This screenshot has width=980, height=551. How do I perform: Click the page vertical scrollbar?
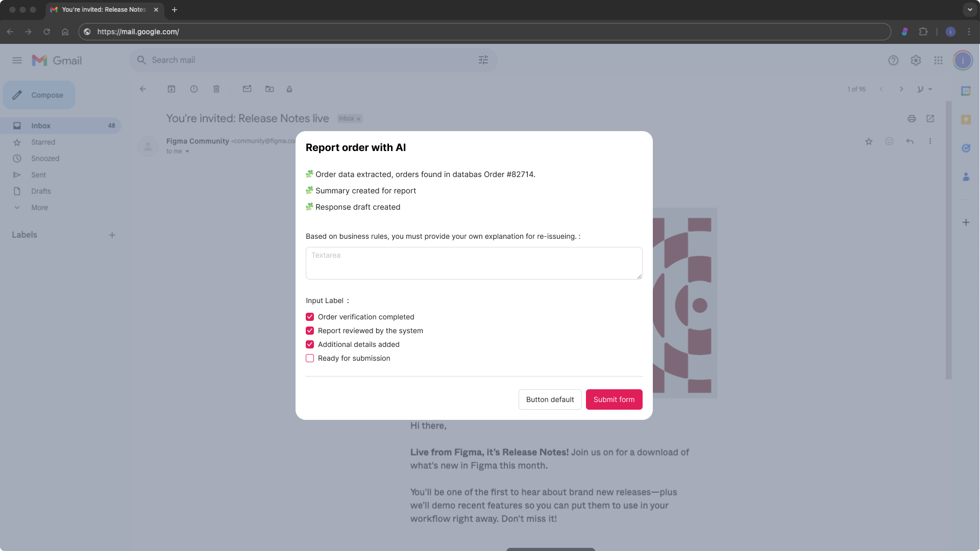tap(949, 240)
